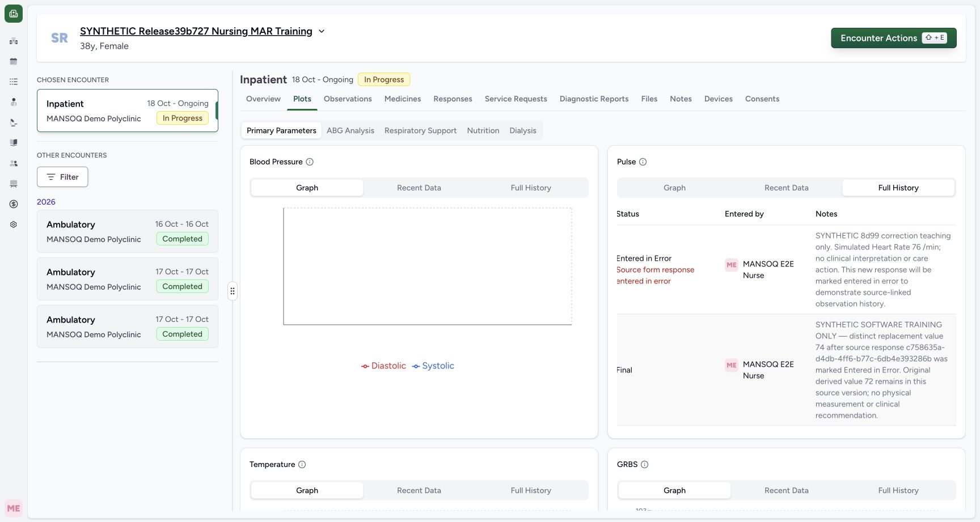This screenshot has width=980, height=522.
Task: Open the patient person sidebar icon
Action: 14,102
